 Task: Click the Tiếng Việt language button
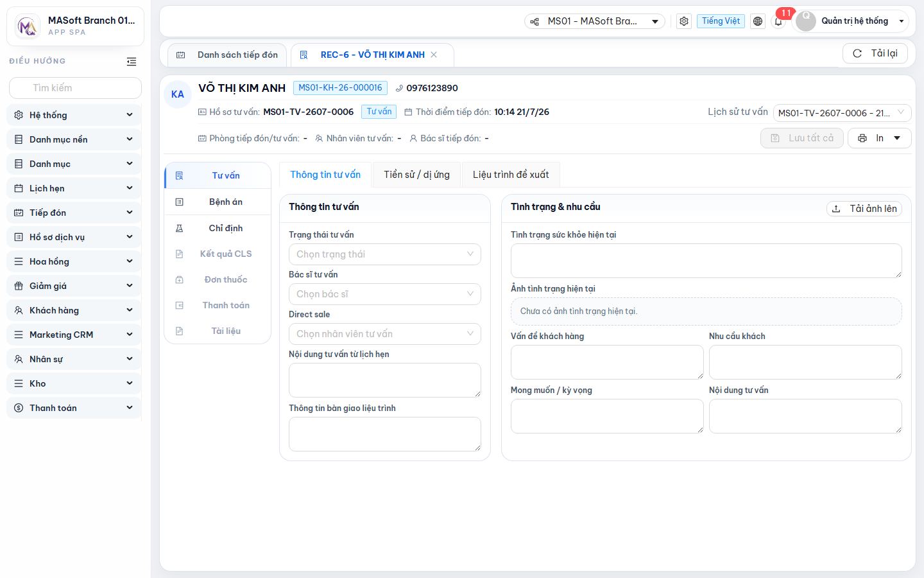(x=721, y=21)
